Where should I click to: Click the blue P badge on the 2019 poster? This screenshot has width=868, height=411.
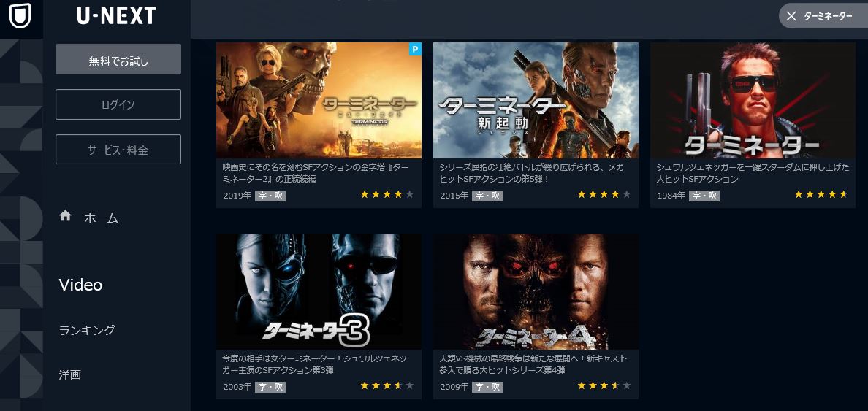point(415,49)
